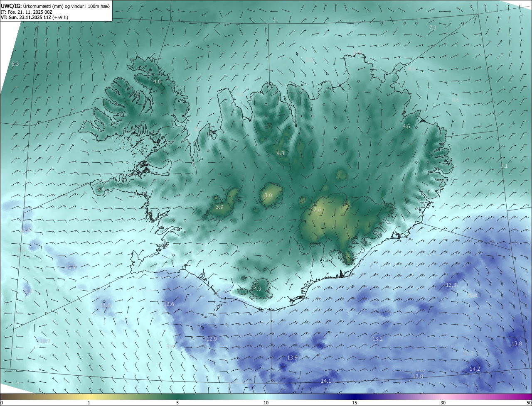
Task: Click the 15 tick on the color scale
Action: coord(355,403)
